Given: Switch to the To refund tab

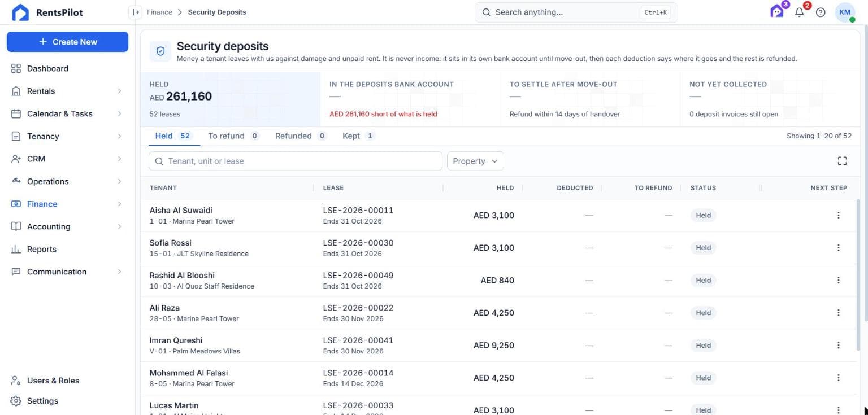Looking at the screenshot, I should point(233,136).
